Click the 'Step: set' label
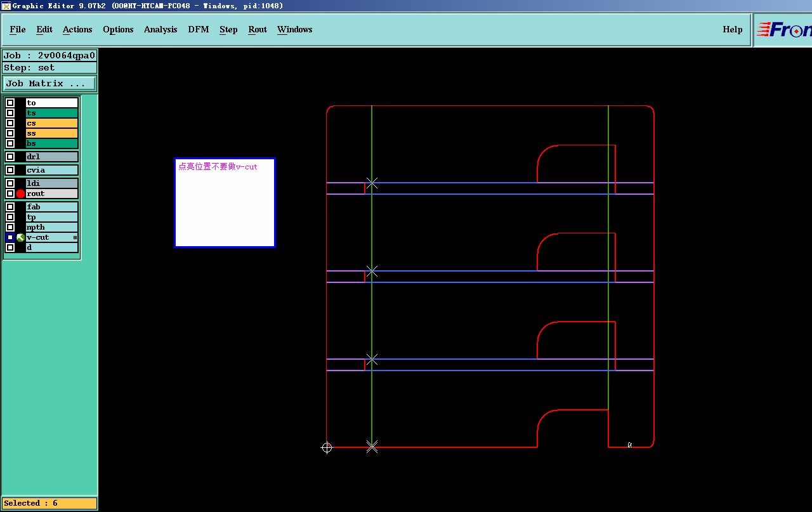Screen dimensions: 812x512 [x=49, y=68]
